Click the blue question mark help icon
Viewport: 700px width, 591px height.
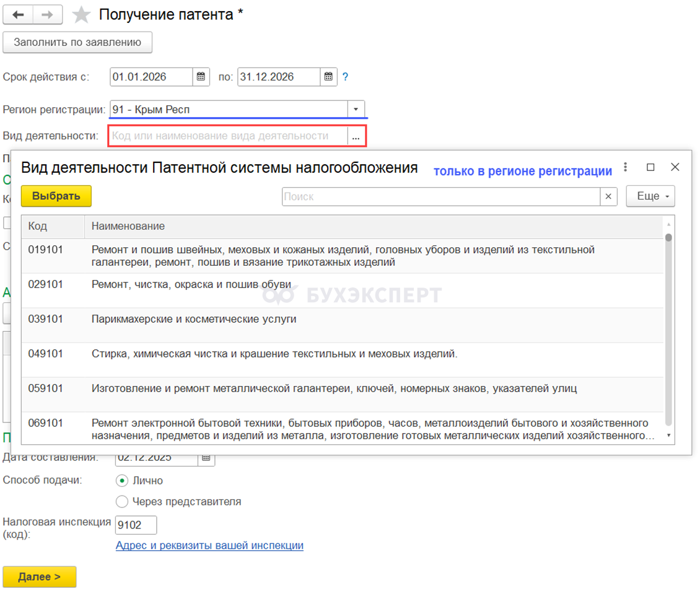pos(346,77)
